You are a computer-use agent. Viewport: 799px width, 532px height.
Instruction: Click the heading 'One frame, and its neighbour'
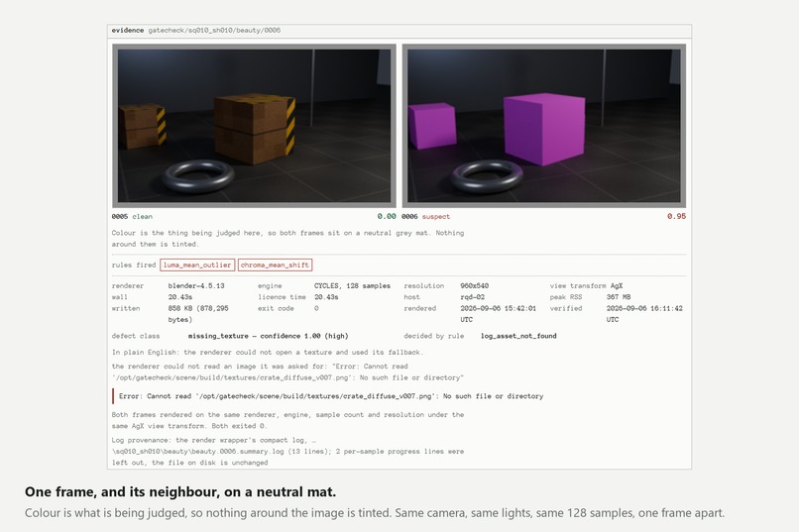(x=180, y=491)
